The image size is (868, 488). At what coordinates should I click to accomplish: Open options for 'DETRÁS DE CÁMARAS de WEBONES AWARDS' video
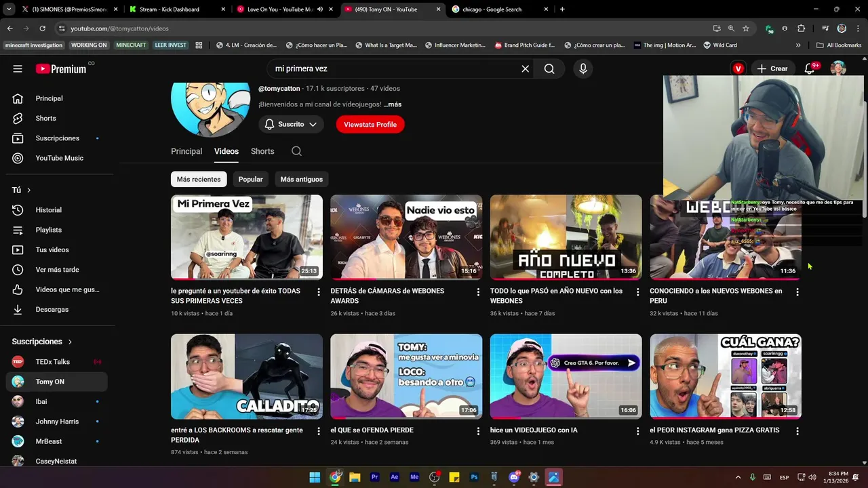[478, 292]
